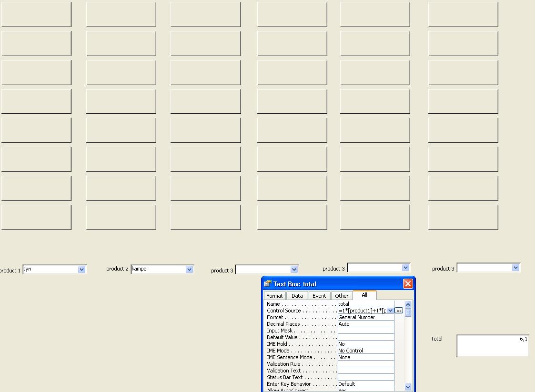Switch to the Data tab
Viewport: 535px width, 392px height.
tap(297, 296)
